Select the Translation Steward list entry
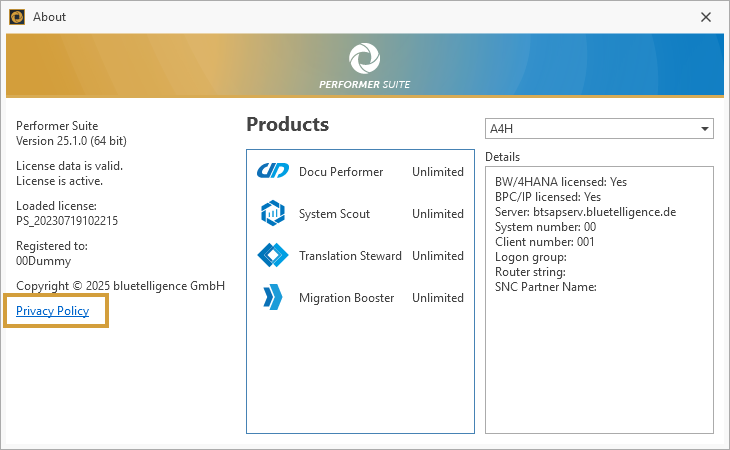The height and width of the screenshot is (450, 730). pyautogui.click(x=350, y=256)
